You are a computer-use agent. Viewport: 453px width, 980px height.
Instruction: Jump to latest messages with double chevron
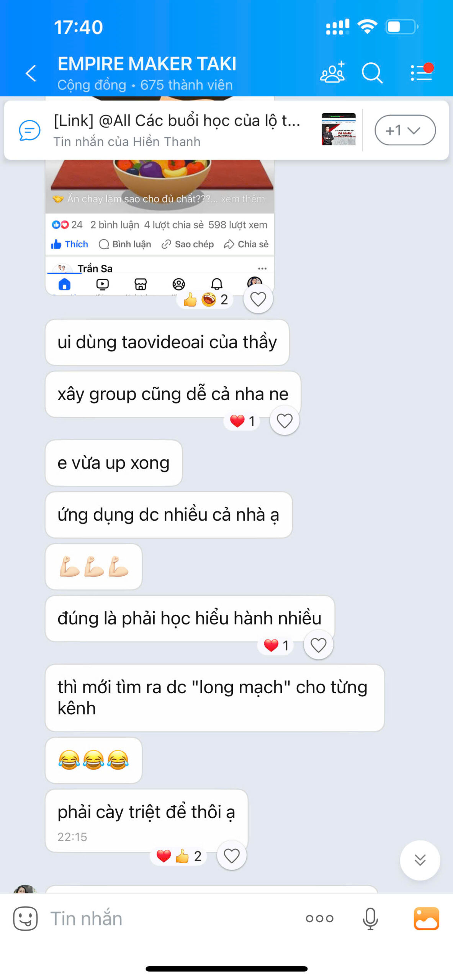pyautogui.click(x=420, y=860)
